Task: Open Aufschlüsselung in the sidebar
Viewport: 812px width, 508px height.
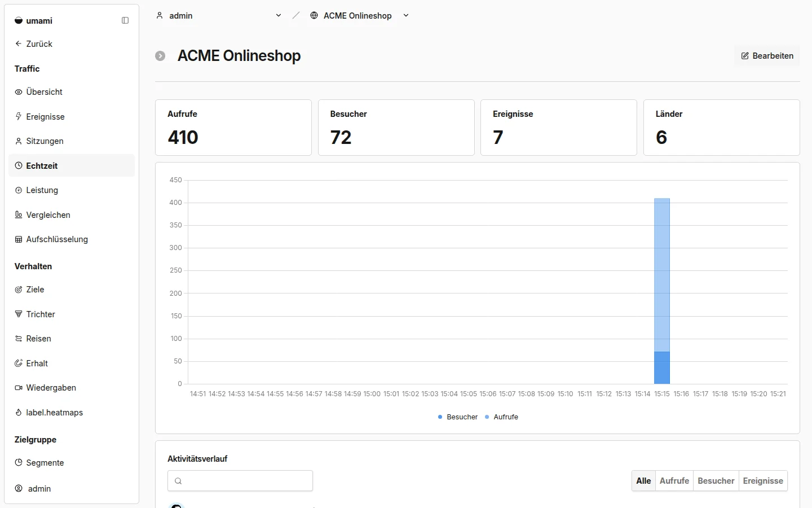Action: [x=72, y=239]
